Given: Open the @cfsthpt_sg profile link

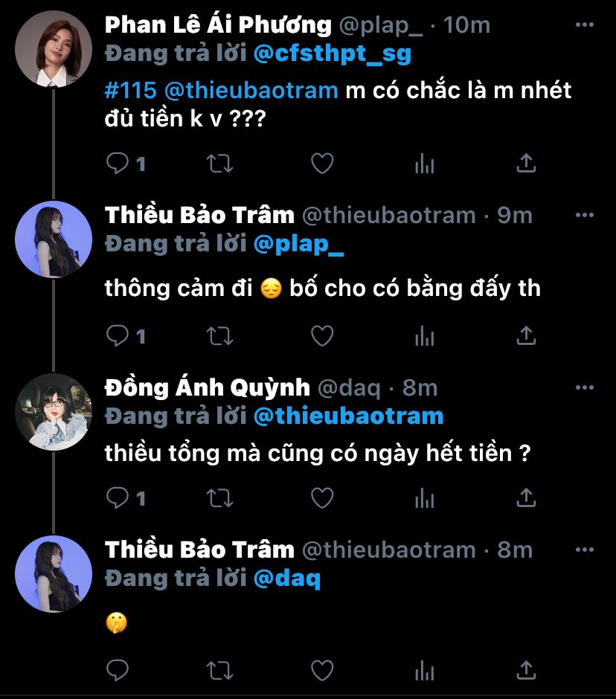Looking at the screenshot, I should [x=333, y=54].
